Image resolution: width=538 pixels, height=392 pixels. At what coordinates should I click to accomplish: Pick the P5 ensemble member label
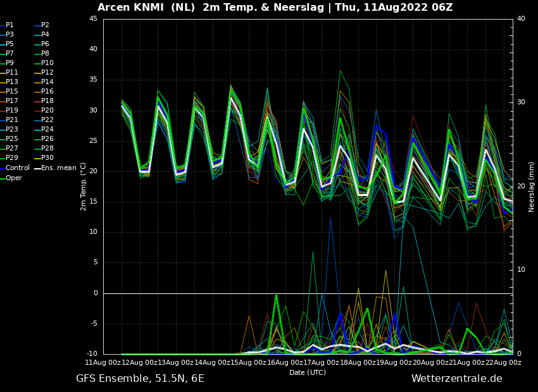click(9, 44)
